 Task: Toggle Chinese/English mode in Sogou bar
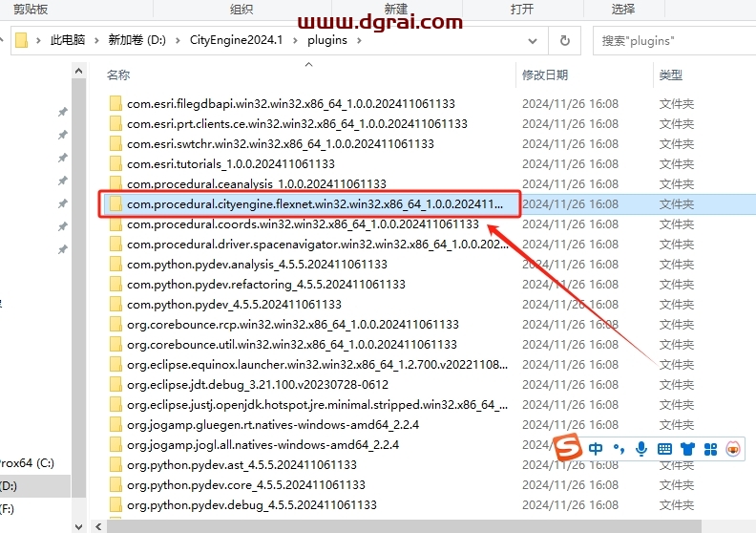click(596, 448)
